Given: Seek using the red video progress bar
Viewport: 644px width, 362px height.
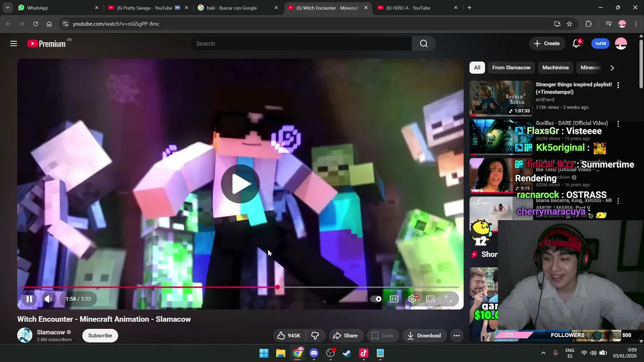Looking at the screenshot, I should [x=240, y=287].
